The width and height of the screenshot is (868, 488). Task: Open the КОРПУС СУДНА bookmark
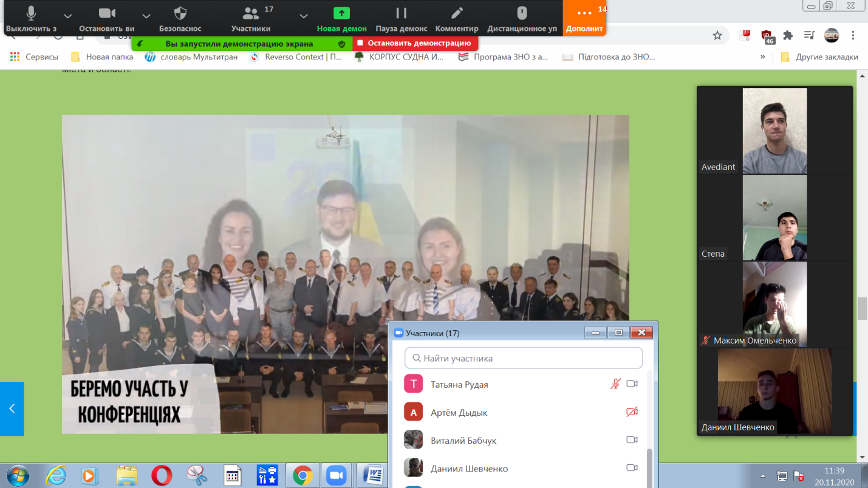click(x=399, y=57)
